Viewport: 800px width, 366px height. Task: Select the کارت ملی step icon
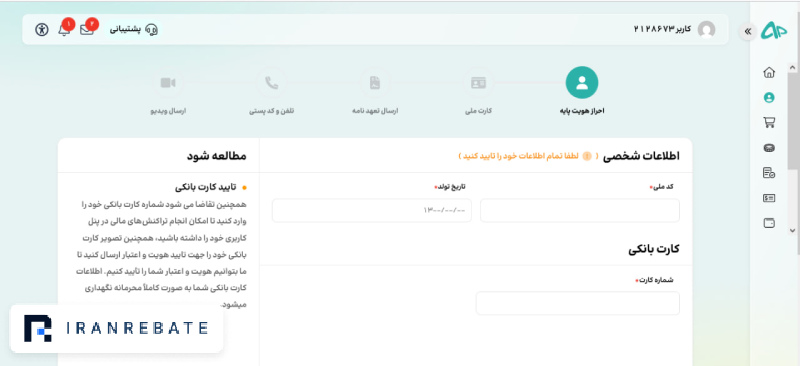(479, 83)
